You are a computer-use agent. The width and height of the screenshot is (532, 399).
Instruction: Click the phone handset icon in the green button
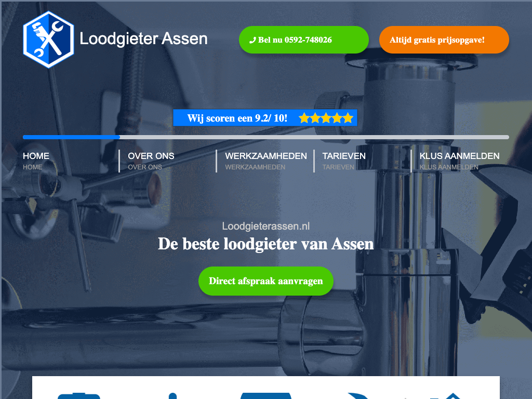click(x=252, y=40)
